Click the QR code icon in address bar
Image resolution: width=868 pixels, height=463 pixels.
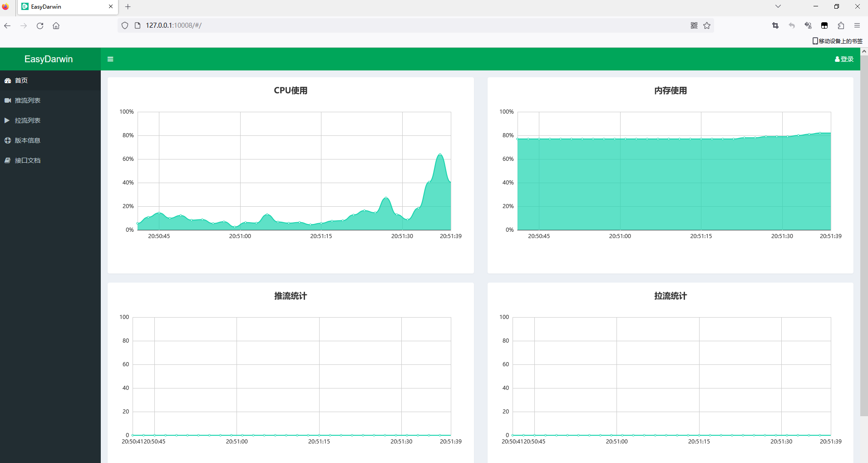click(x=694, y=25)
